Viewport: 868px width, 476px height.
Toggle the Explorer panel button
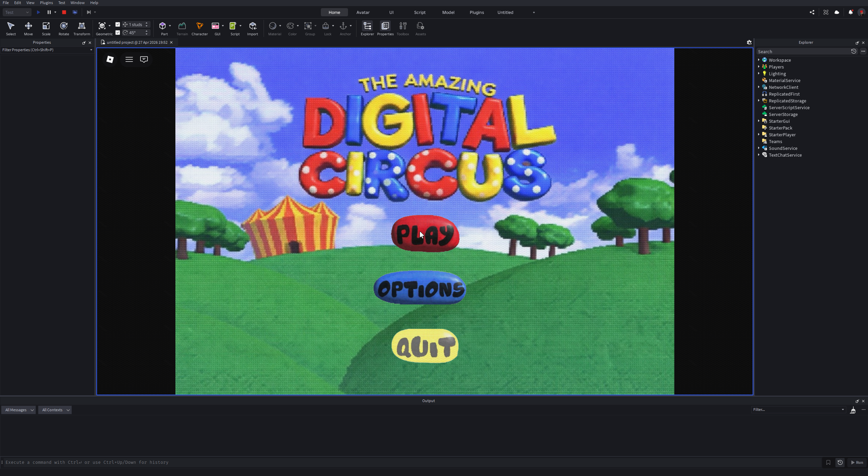pos(367,28)
